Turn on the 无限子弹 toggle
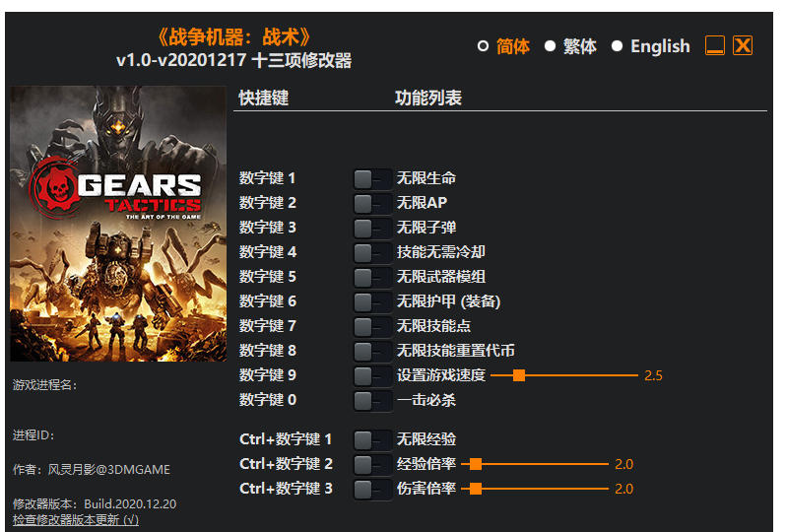This screenshot has height=532, width=786. click(x=372, y=228)
